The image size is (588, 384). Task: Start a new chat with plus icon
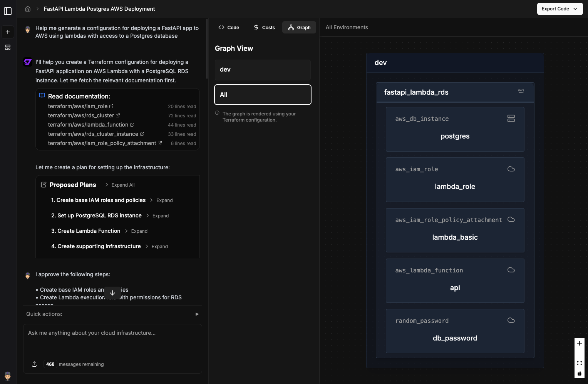pos(8,32)
